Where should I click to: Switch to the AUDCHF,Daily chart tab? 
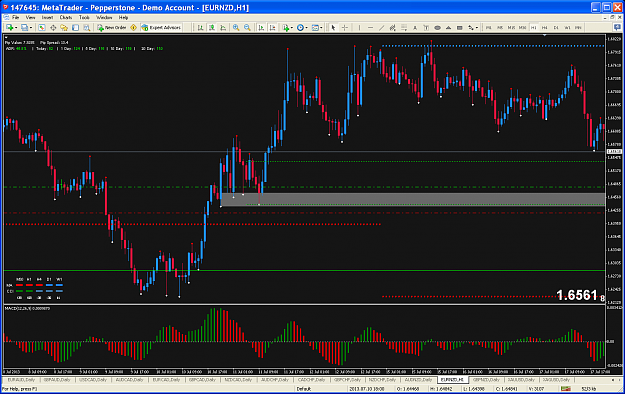[275, 380]
